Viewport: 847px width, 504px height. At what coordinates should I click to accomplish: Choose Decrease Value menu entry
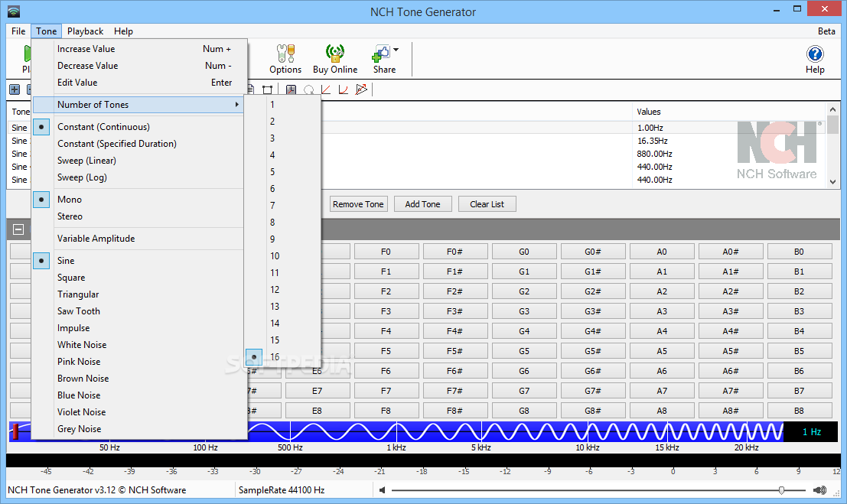[138, 65]
